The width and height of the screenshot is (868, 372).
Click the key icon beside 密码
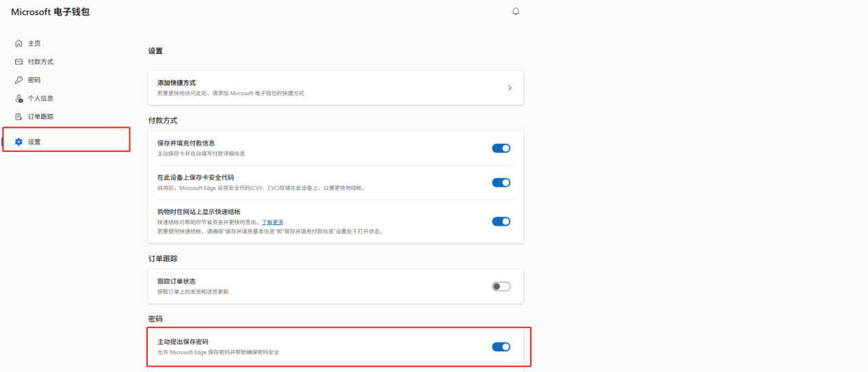19,80
